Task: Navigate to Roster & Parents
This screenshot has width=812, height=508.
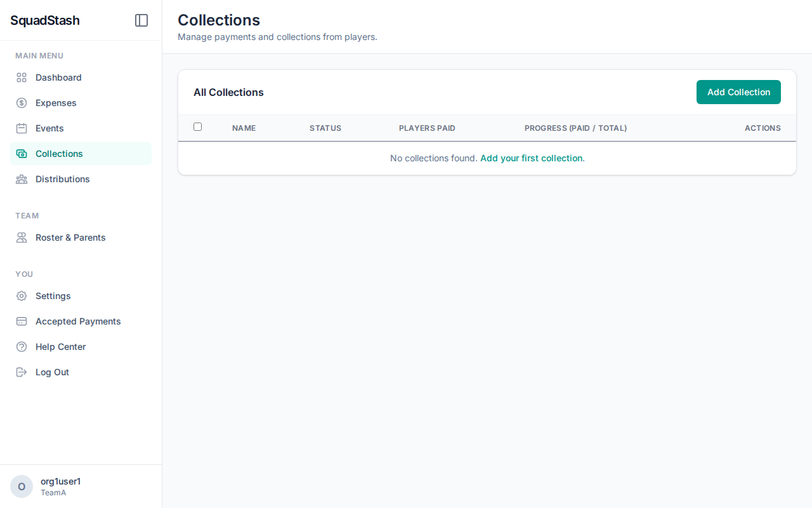Action: pyautogui.click(x=70, y=237)
